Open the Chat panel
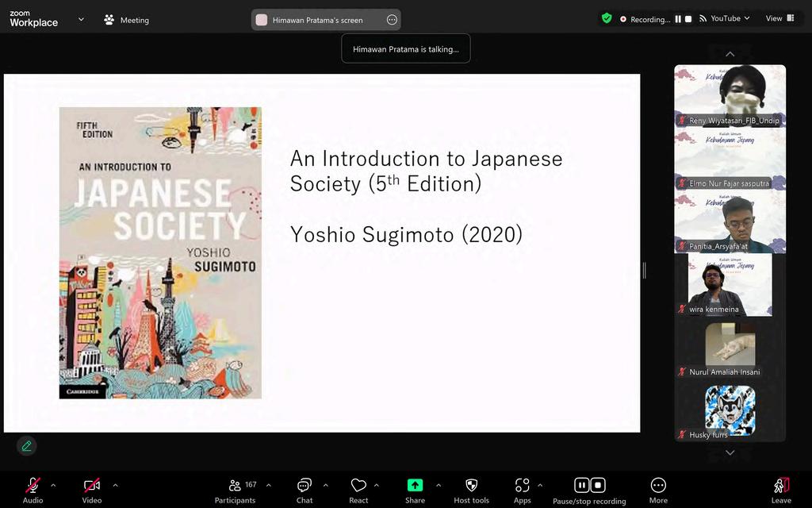 [304, 490]
